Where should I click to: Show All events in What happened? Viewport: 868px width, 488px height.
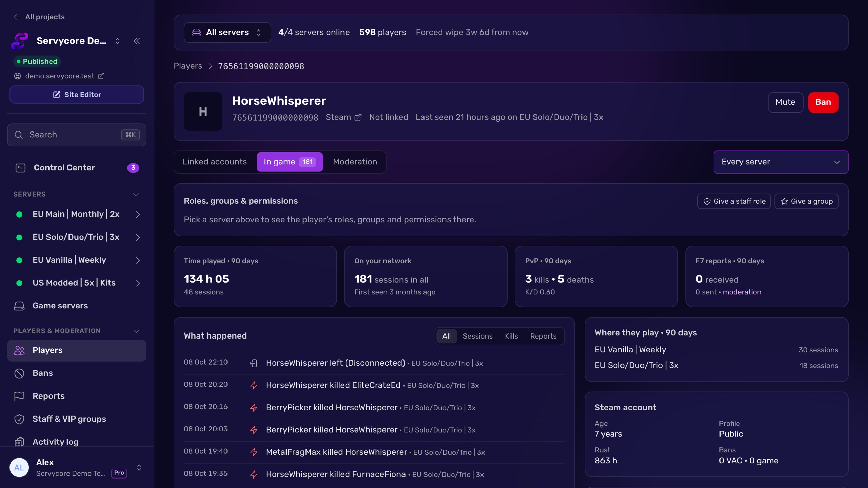[446, 336]
